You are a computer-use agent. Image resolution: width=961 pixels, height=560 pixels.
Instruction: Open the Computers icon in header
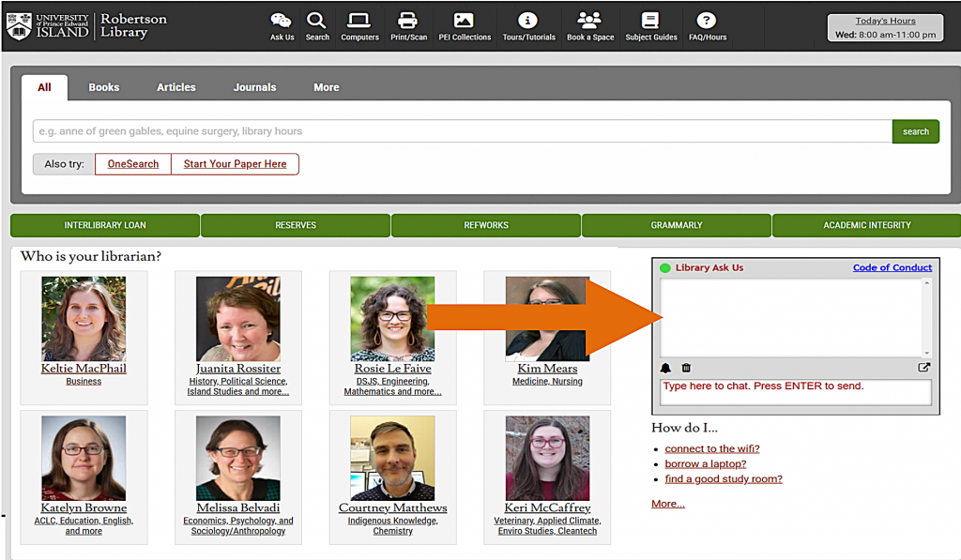click(x=359, y=22)
